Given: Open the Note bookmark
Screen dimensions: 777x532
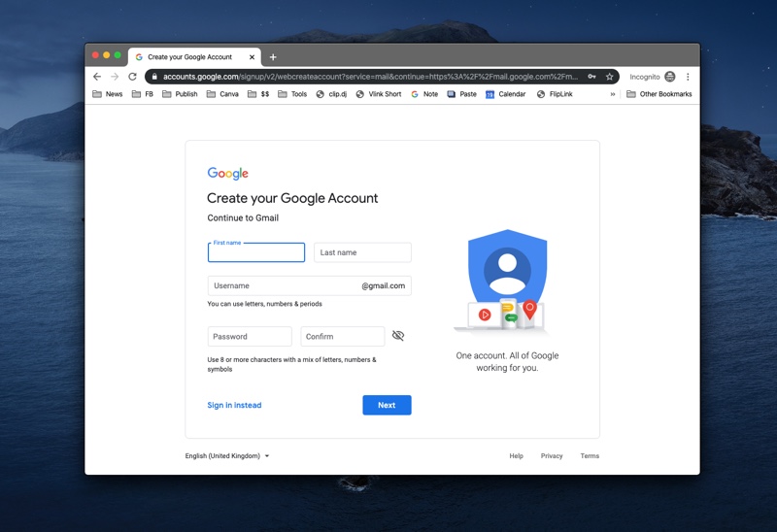Looking at the screenshot, I should (x=424, y=93).
